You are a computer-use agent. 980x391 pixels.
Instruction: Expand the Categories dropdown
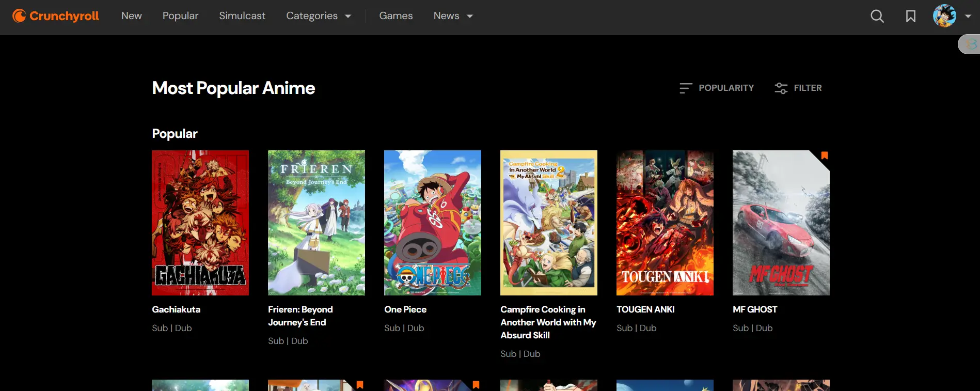pos(319,16)
